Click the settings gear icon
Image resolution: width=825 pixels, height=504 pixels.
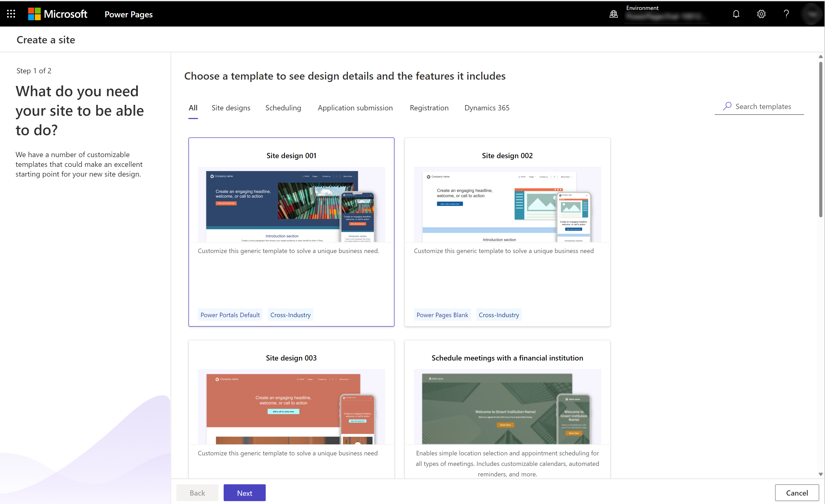[761, 14]
